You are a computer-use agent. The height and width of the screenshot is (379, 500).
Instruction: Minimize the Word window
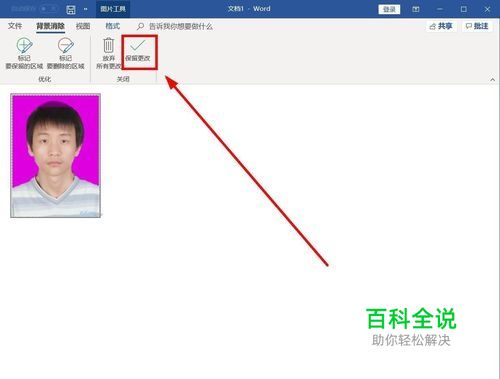coord(440,9)
